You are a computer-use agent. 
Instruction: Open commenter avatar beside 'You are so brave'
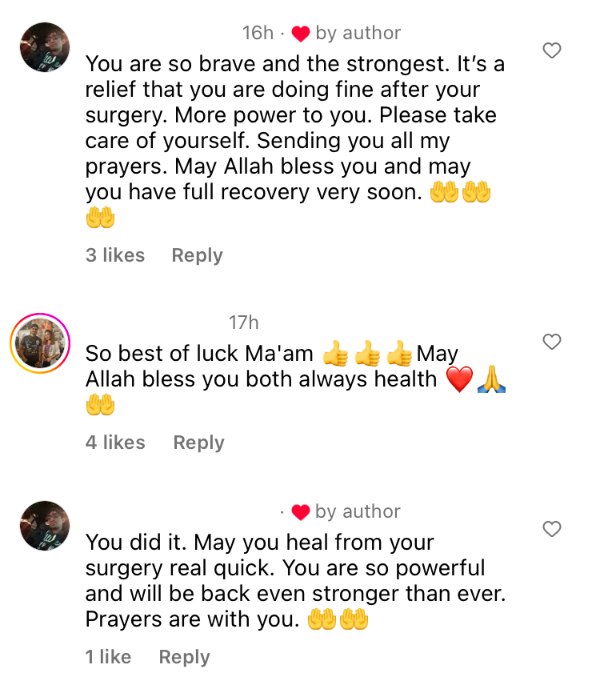point(45,47)
